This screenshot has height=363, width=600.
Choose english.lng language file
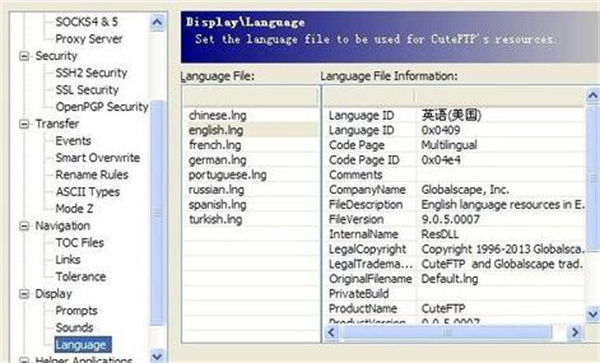coord(216,130)
